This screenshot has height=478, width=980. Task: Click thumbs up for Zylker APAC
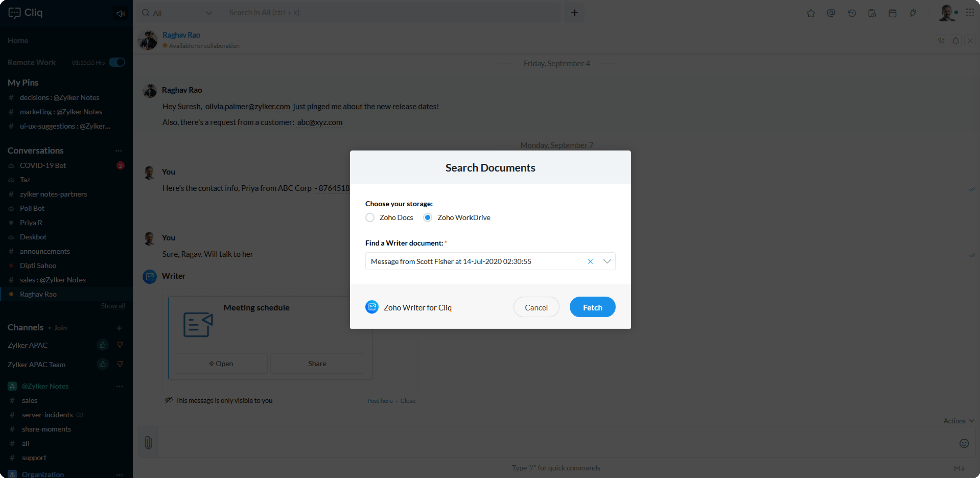[102, 345]
